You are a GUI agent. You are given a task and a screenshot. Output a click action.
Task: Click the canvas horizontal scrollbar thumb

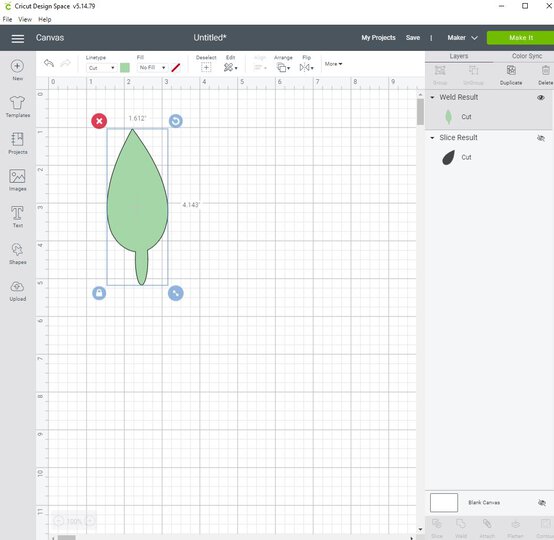(66, 538)
